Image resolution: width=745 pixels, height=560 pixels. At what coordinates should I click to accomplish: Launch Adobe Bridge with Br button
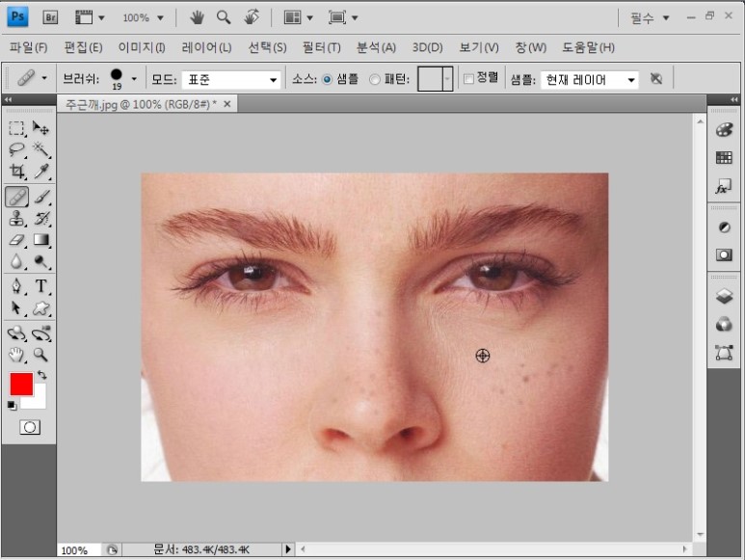52,17
